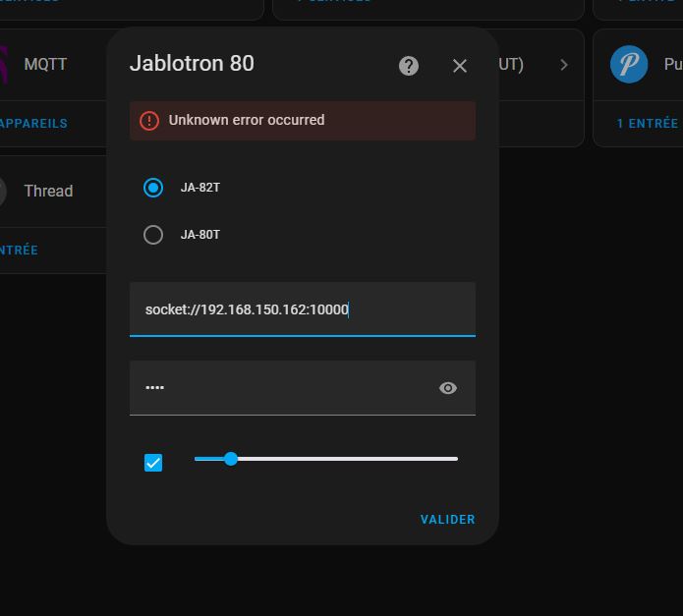Click the socket address input field
Screen dimensions: 683x616
(303, 309)
